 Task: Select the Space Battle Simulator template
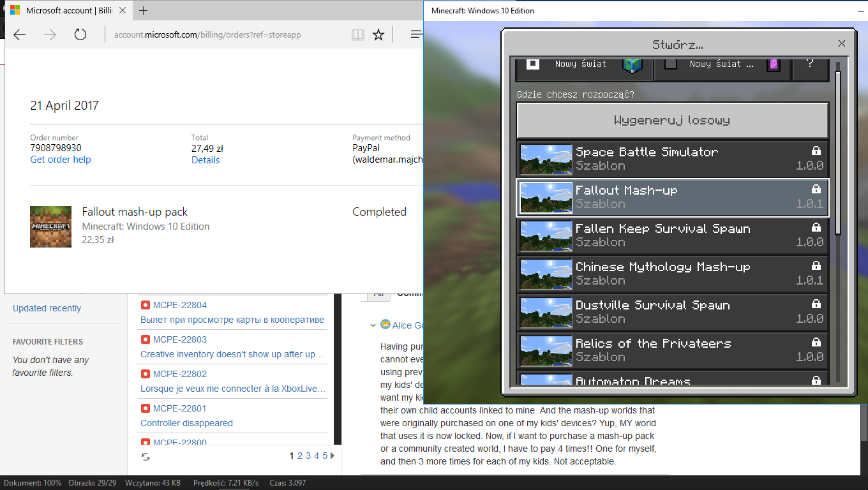(x=672, y=159)
